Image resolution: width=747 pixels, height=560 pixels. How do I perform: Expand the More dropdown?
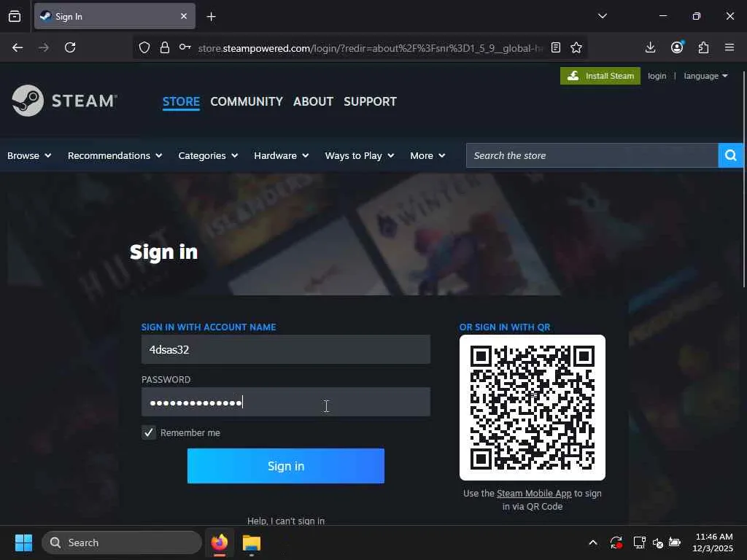tap(427, 156)
